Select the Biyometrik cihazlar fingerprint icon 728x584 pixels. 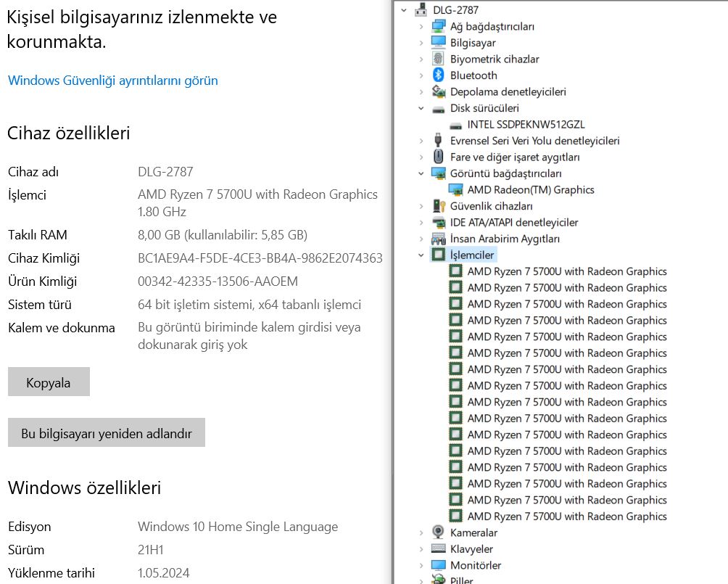[x=438, y=59]
